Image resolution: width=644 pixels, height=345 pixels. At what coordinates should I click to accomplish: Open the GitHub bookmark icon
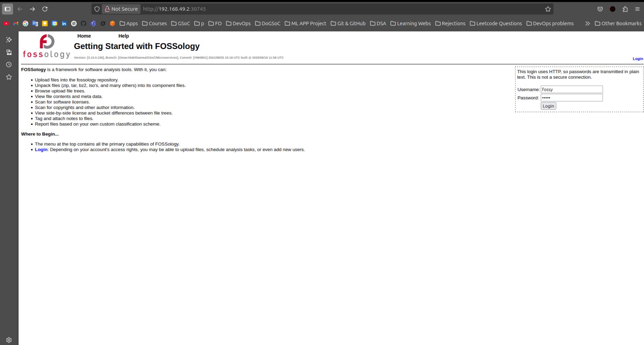[x=83, y=23]
